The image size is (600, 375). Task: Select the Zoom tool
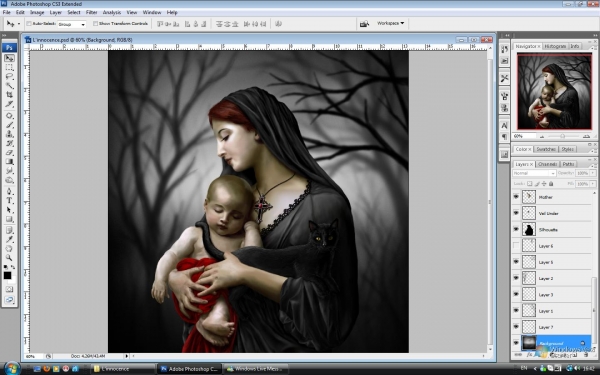tap(9, 258)
